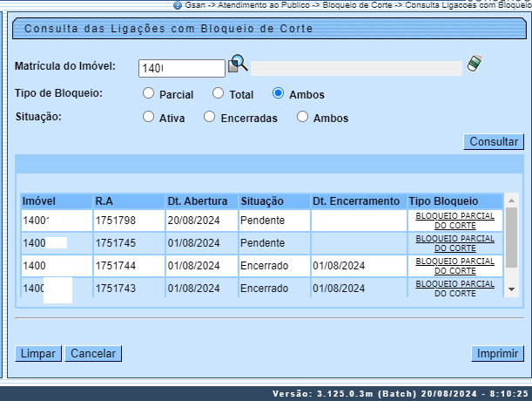Click the eraser icon to clear Matrícula
This screenshot has height=401, width=532.
(x=474, y=64)
